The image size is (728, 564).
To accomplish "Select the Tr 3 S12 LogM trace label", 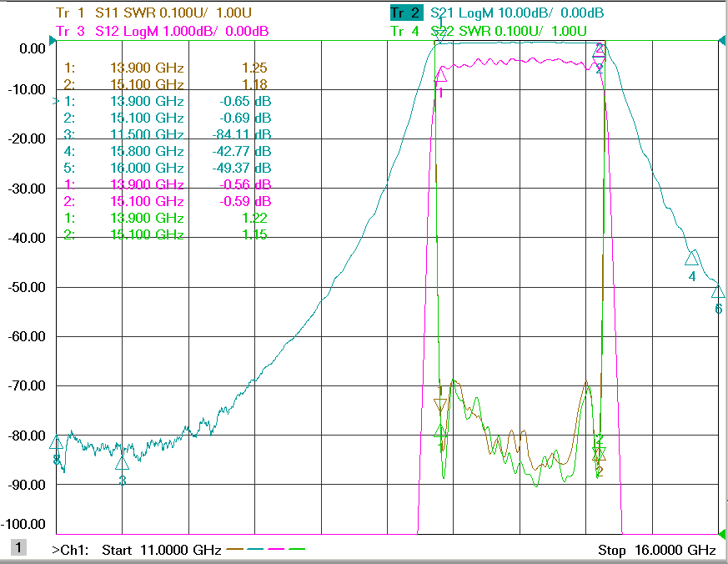I will [x=162, y=31].
